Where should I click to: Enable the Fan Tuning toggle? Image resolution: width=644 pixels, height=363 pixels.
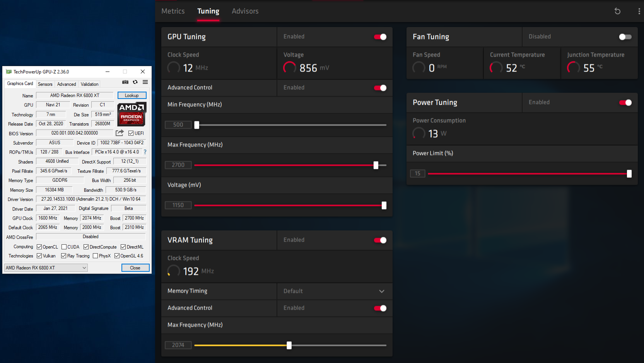tap(625, 37)
